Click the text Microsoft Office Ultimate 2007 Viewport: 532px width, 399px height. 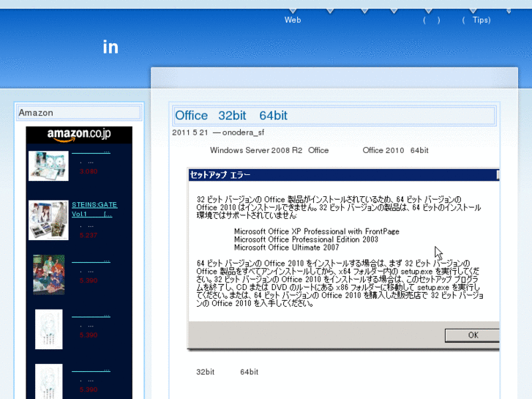287,248
